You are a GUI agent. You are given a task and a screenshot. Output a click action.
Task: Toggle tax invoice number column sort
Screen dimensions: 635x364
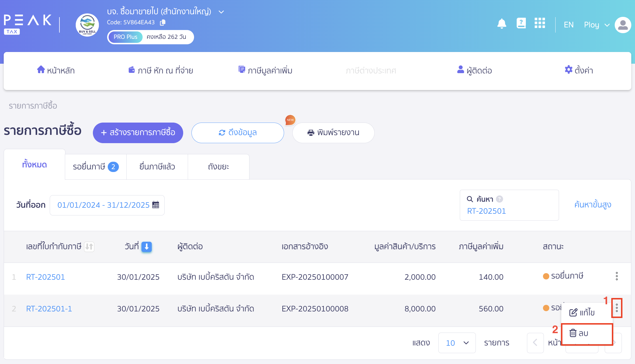(89, 247)
